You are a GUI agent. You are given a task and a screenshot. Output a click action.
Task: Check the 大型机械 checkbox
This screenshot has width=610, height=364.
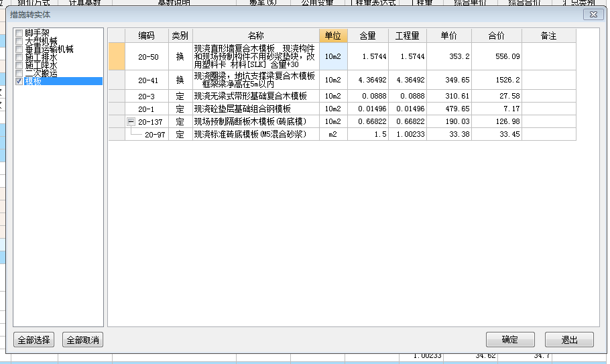click(19, 41)
